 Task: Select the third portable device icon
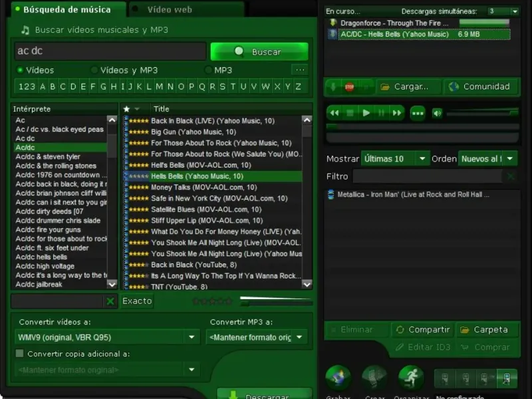485,378
